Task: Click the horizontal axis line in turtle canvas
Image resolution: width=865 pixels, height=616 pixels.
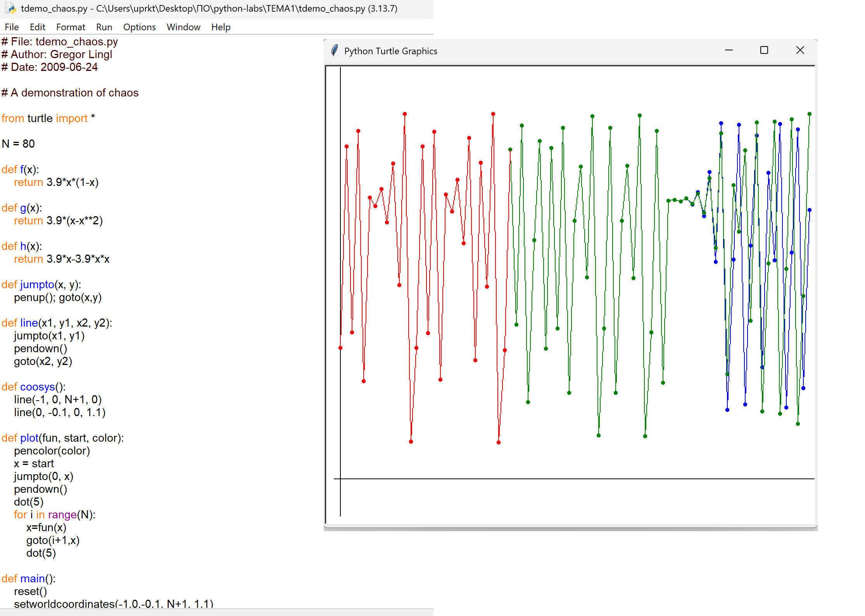Action: tap(582, 479)
